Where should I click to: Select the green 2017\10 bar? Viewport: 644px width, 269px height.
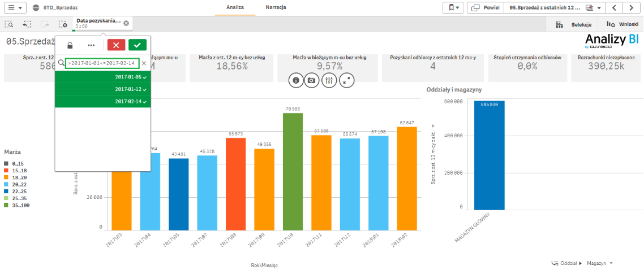[293, 171]
